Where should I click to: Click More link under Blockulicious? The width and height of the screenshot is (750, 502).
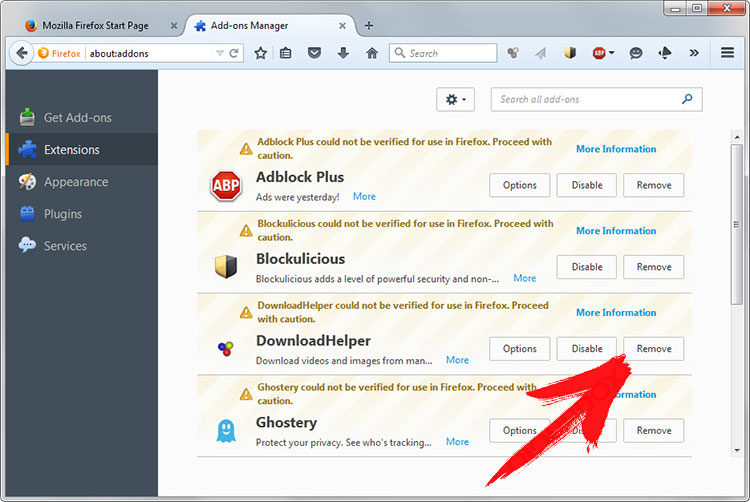(524, 278)
